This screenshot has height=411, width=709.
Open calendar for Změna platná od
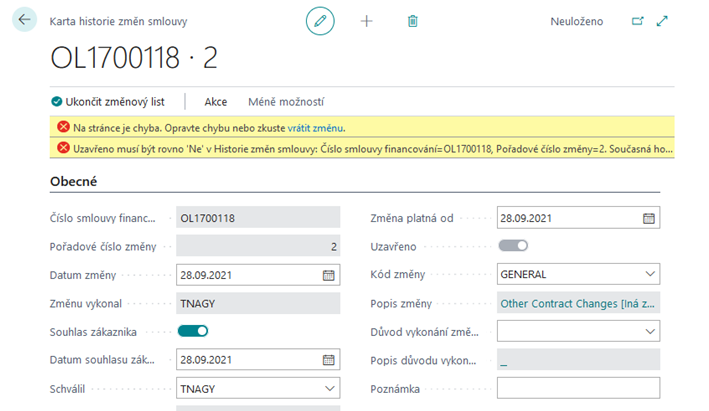point(648,217)
